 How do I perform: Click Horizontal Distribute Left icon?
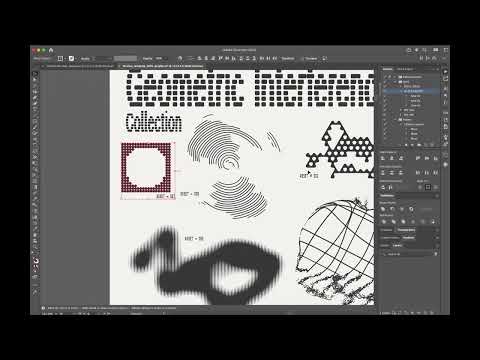pyautogui.click(x=418, y=173)
